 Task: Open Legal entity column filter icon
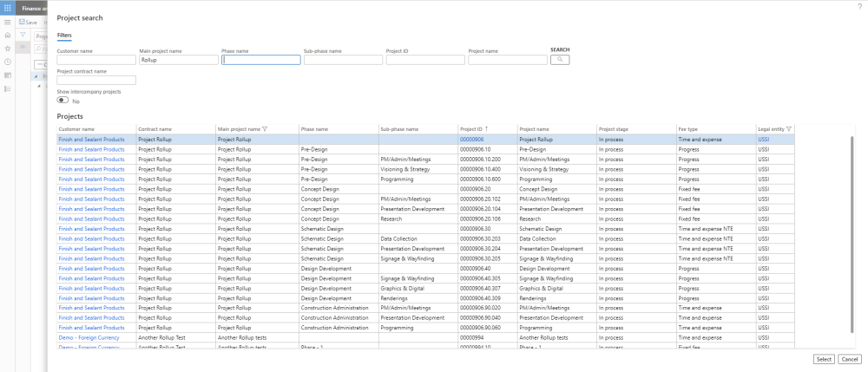pos(789,129)
